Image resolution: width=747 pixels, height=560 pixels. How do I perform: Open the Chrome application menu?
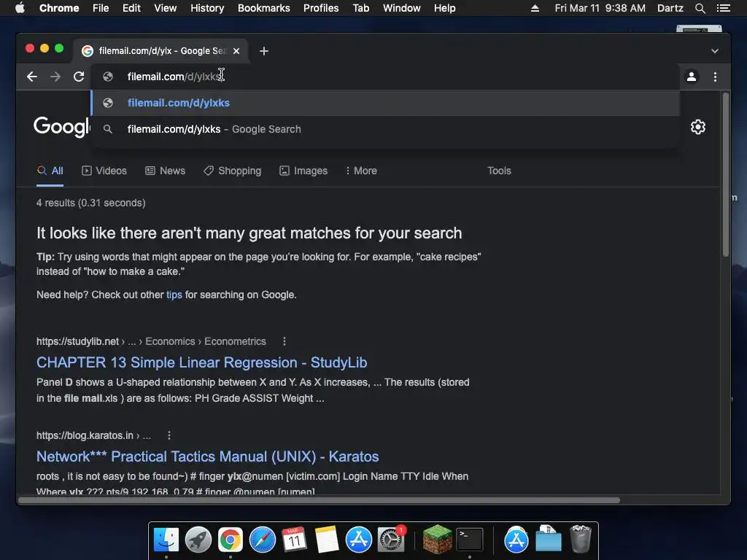59,8
